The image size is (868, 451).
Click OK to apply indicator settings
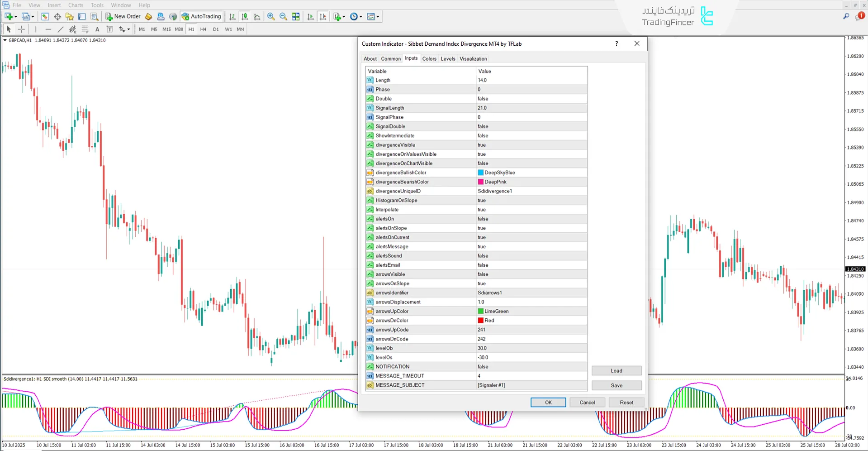click(x=548, y=402)
